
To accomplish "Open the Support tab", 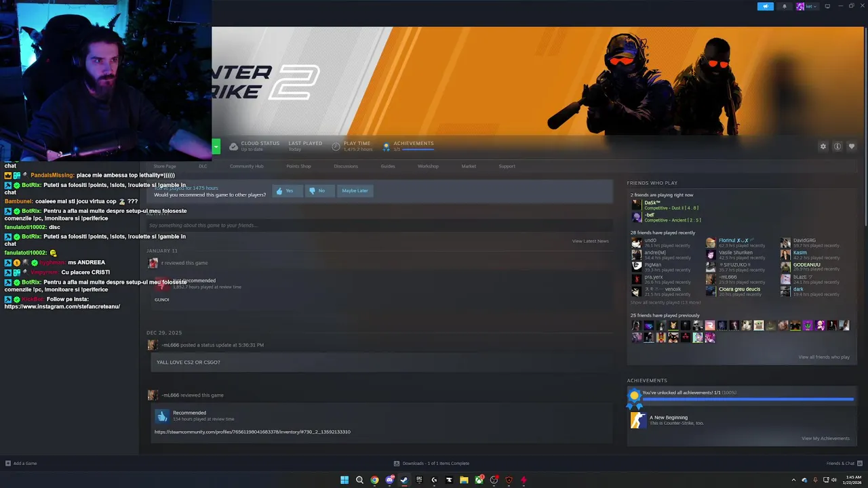I will tap(507, 166).
